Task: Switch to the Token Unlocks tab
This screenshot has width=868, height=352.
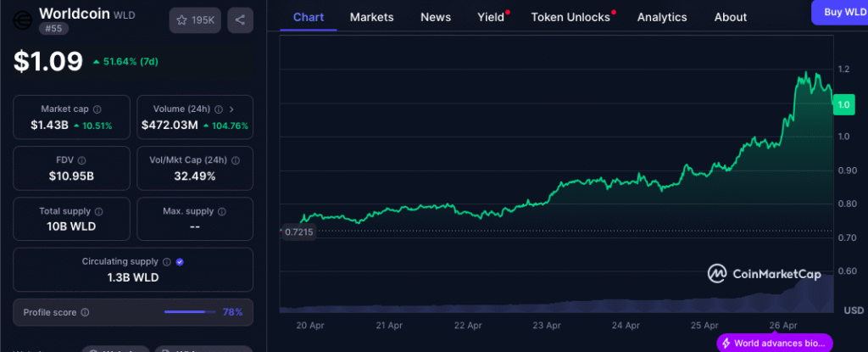Action: click(x=570, y=17)
